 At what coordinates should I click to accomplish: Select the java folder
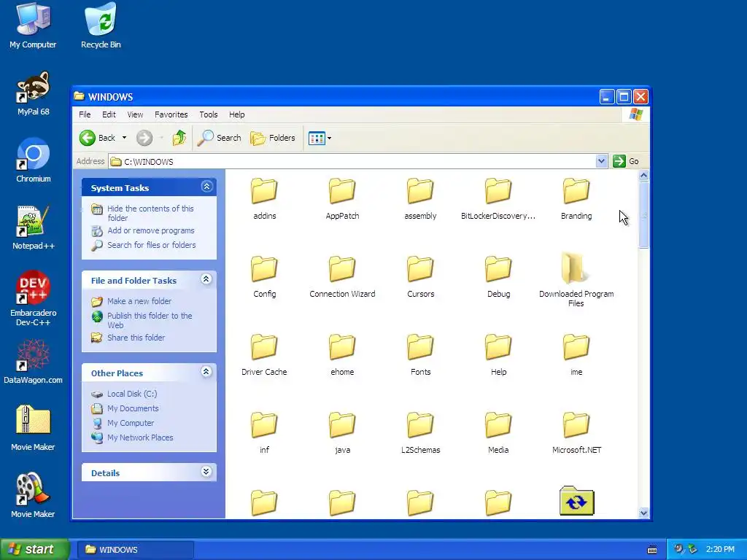(342, 433)
